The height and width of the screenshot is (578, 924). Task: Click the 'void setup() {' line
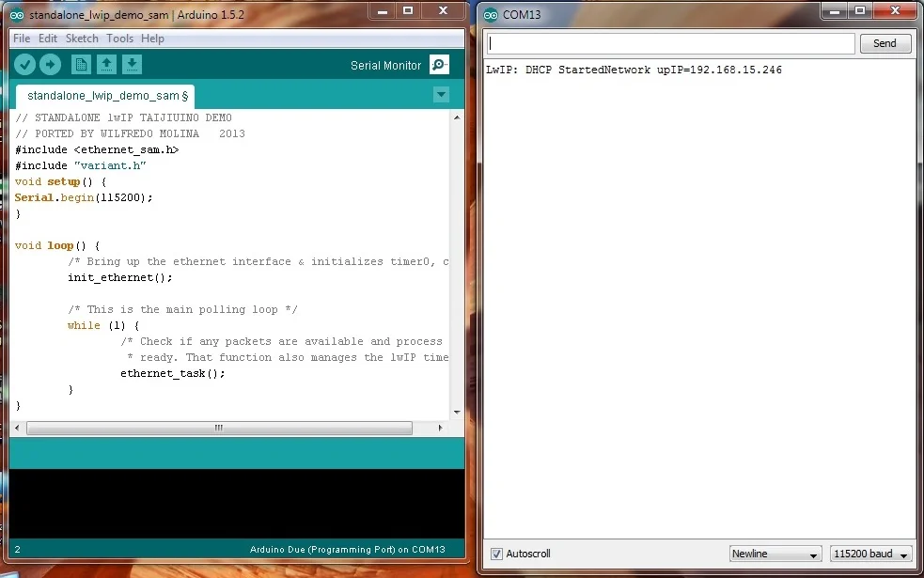click(x=61, y=182)
